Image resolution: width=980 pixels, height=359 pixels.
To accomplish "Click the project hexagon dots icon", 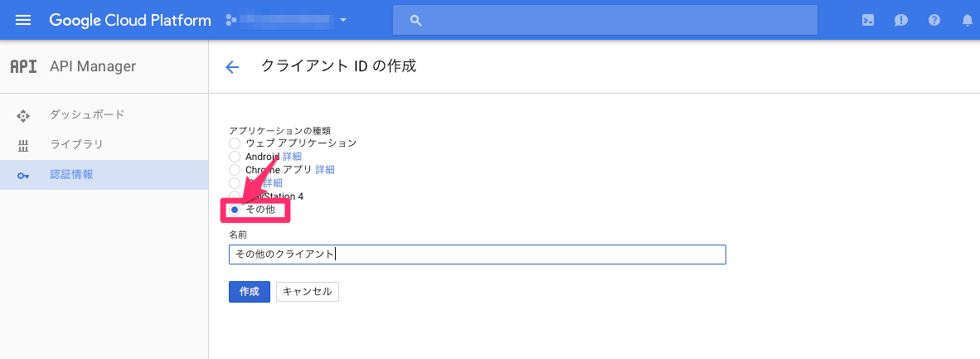I will click(230, 20).
